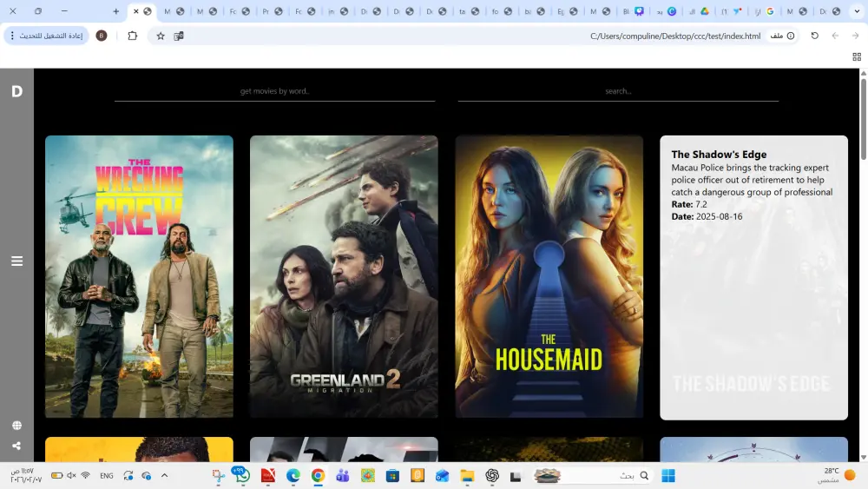
Task: Focus the 'get movies by word..' input
Action: click(274, 91)
